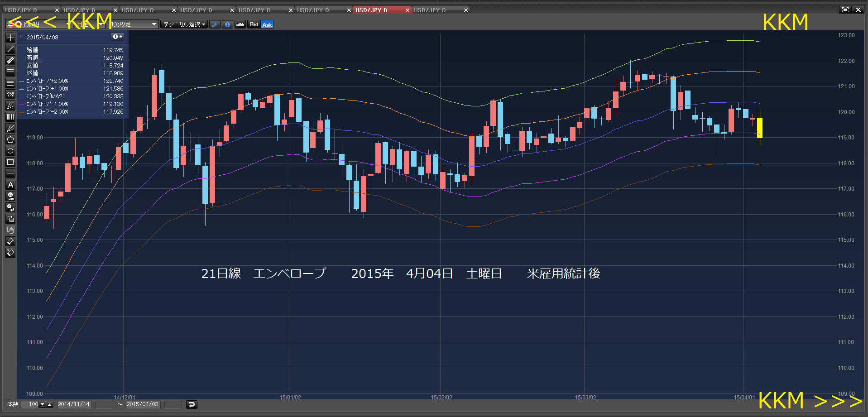
Task: Click the エンベロープMA21 legend row
Action: 72,96
